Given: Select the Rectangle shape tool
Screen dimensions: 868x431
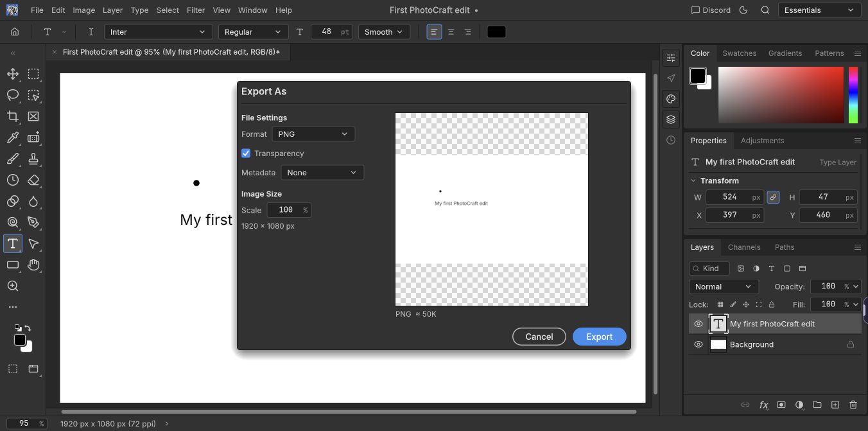Looking at the screenshot, I should tap(13, 265).
